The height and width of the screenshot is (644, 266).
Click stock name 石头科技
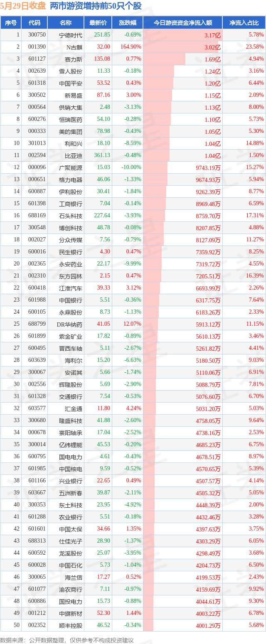pyautogui.click(x=71, y=216)
